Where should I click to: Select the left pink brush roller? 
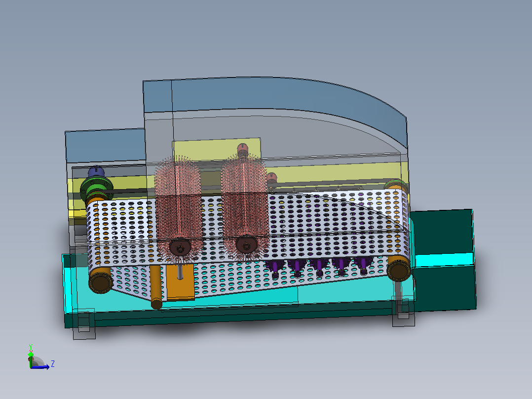point(177,209)
